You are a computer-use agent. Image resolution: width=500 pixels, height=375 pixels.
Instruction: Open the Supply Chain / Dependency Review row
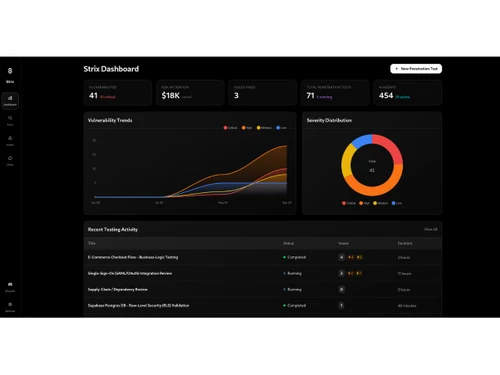[263, 289]
